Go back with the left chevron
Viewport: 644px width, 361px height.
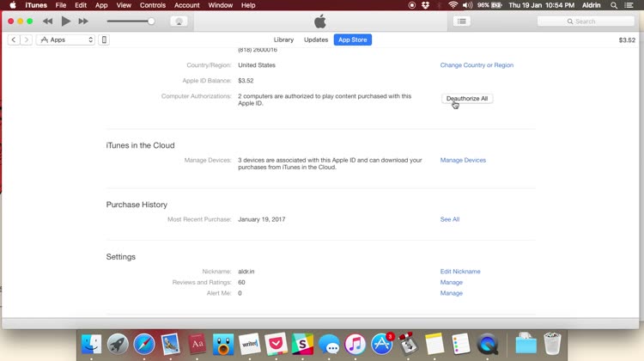pyautogui.click(x=14, y=40)
